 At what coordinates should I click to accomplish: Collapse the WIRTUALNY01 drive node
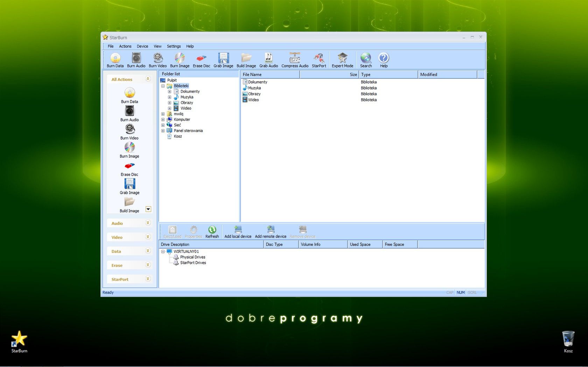tap(163, 251)
